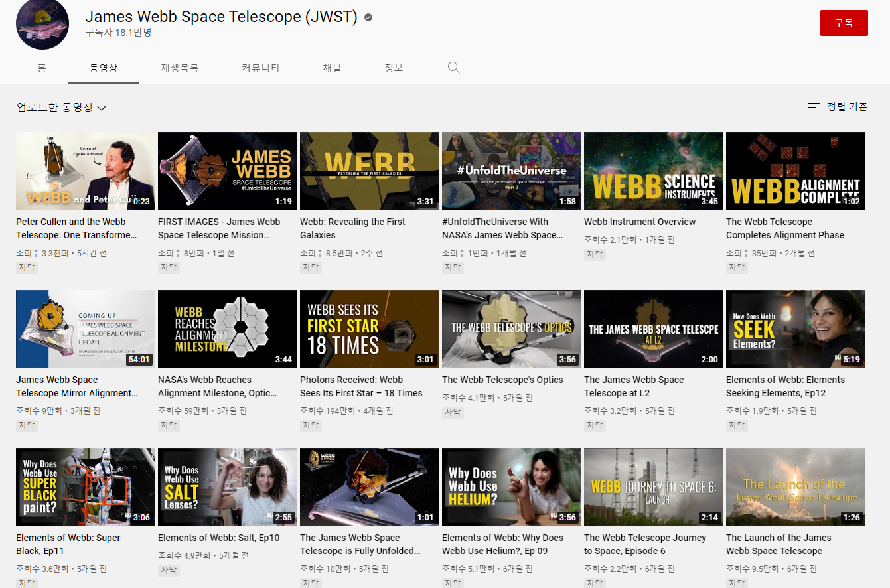Viewport: 890px width, 588px height.
Task: Open Why Does Webb Use Salt thumbnail
Action: 228,487
